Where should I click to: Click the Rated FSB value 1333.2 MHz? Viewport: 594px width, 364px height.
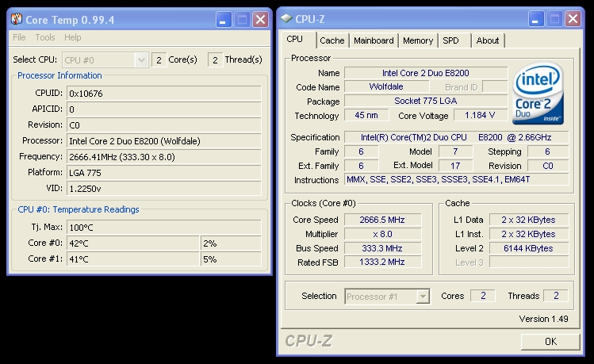tap(382, 262)
